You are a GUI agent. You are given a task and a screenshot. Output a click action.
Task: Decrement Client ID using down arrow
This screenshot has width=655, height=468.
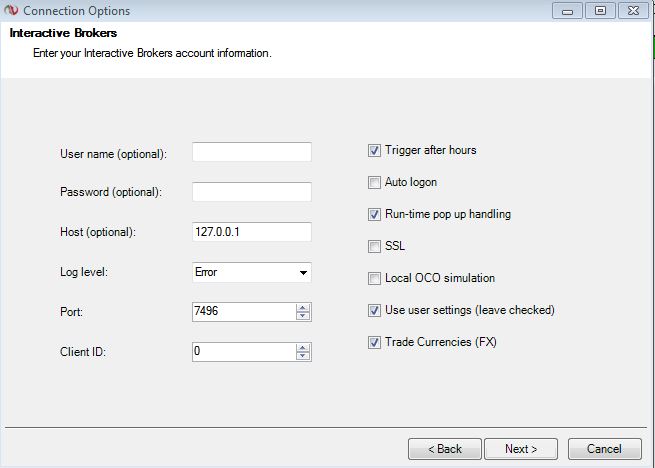pyautogui.click(x=303, y=356)
